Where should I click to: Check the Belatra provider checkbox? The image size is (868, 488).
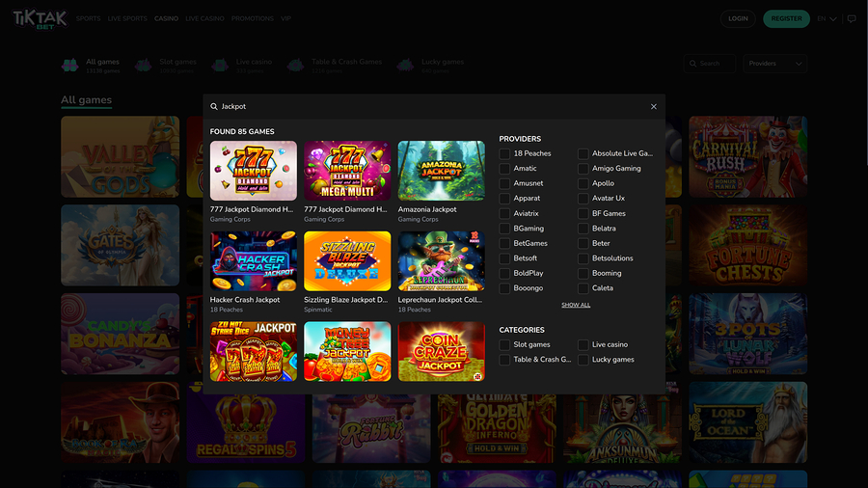point(583,229)
